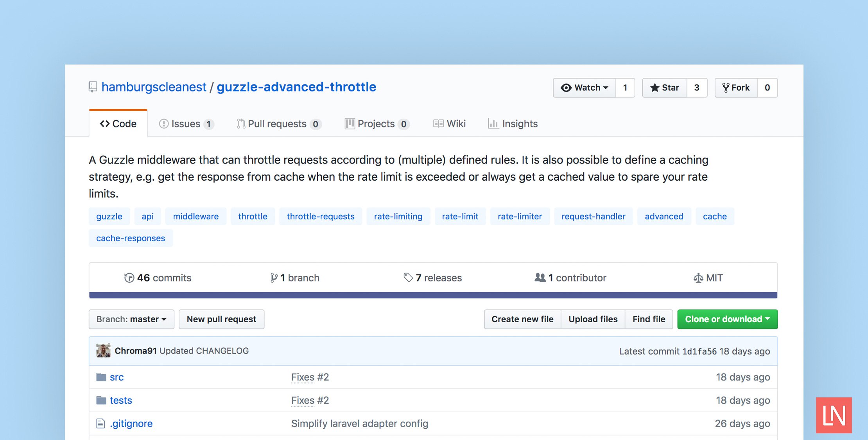Select the throttle-requests topic tag
The image size is (868, 440).
coord(321,216)
